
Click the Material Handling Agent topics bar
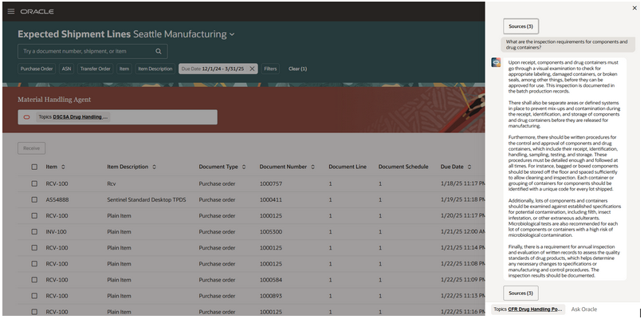[117, 117]
